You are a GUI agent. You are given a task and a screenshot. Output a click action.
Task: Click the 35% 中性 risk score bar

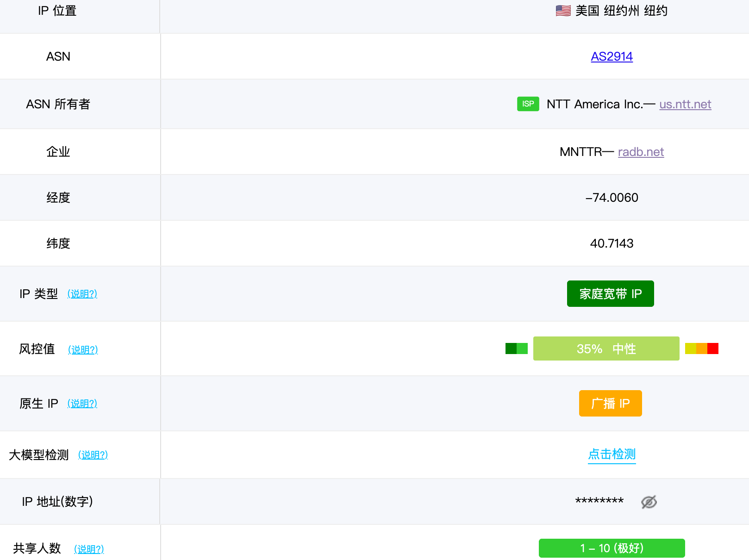pyautogui.click(x=606, y=348)
